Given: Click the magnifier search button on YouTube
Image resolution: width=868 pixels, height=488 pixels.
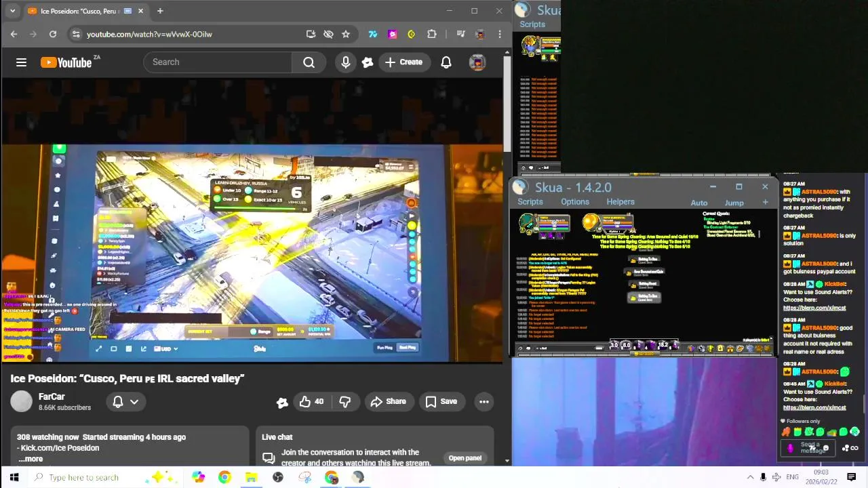Looking at the screenshot, I should click(x=309, y=62).
